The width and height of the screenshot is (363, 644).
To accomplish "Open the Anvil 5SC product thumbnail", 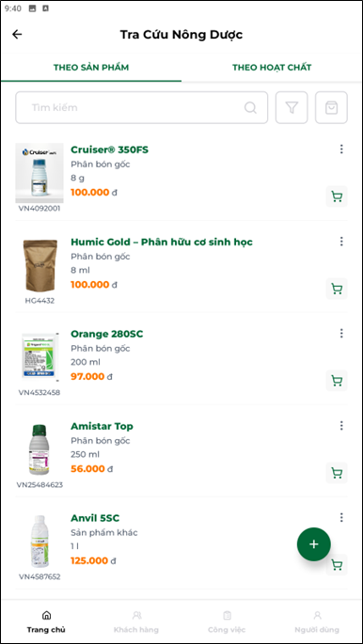I will point(39,542).
